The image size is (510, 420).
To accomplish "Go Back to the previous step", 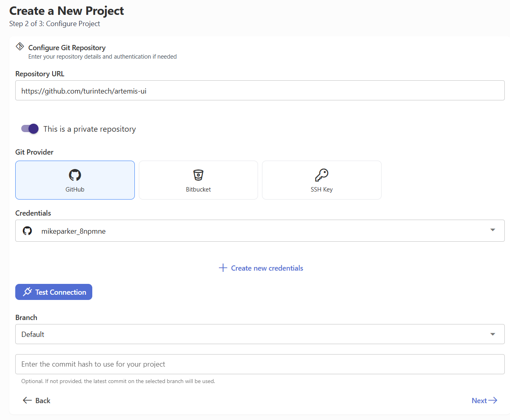I will click(37, 400).
